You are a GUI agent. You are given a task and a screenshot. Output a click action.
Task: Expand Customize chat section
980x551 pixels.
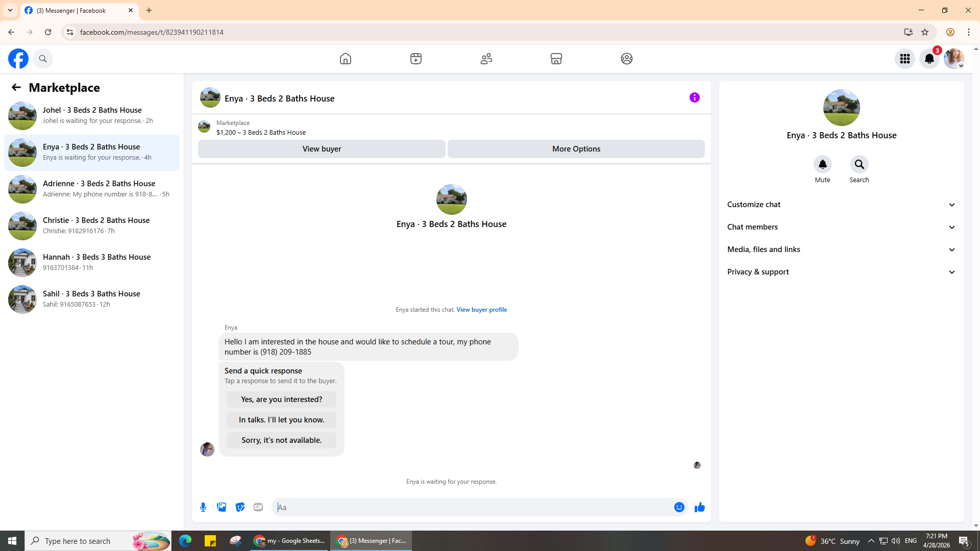coord(841,205)
